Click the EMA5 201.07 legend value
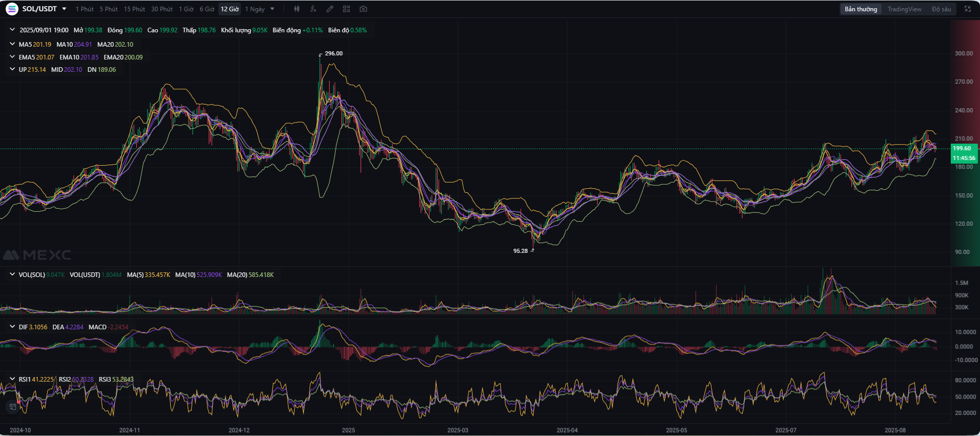 coord(36,57)
